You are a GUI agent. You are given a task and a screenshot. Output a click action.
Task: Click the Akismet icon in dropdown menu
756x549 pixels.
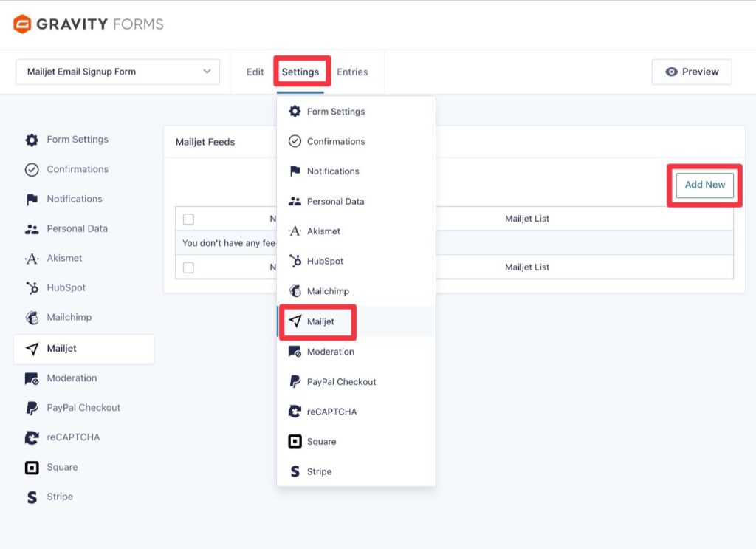coord(295,231)
